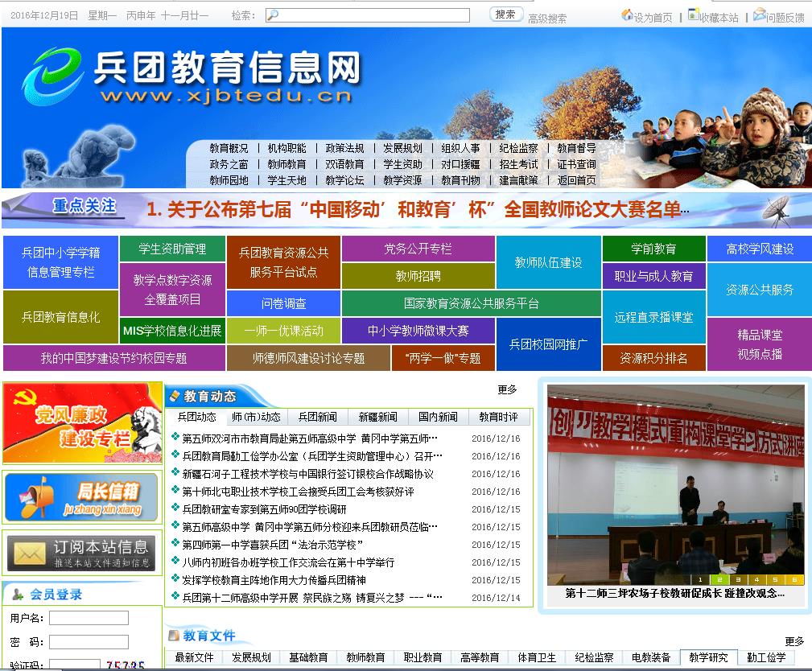Screen dimensions: 812x671
Task: Open the 远程直录播课堂 tile
Action: pyautogui.click(x=653, y=317)
